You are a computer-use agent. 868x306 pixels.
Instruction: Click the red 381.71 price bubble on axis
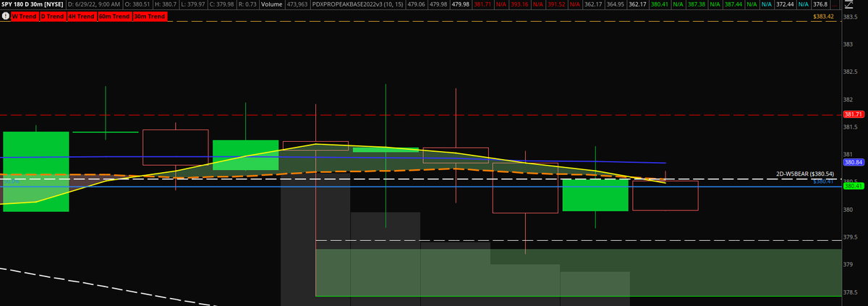(854, 114)
